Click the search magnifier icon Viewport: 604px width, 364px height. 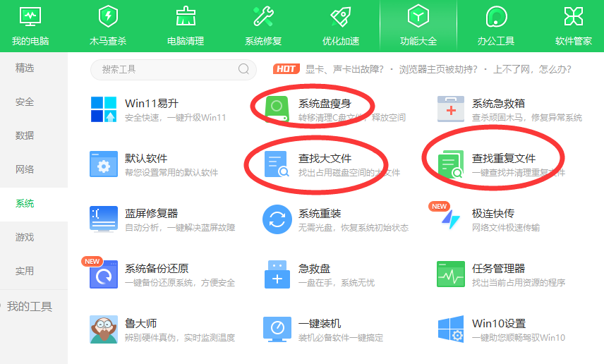243,69
